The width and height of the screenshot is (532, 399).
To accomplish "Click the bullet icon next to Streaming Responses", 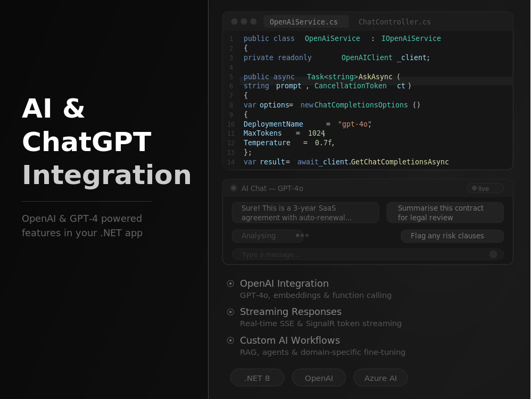I will (230, 312).
